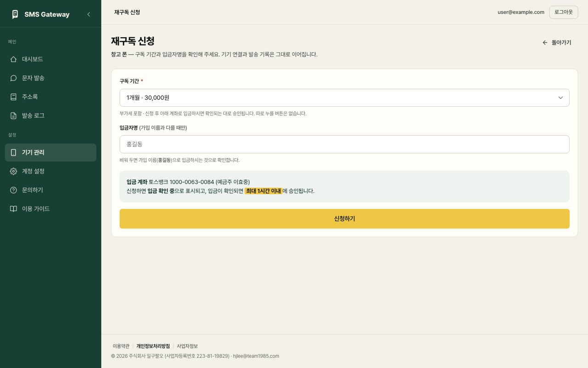Click the 로그아웃 button
588x368 pixels.
(x=563, y=12)
